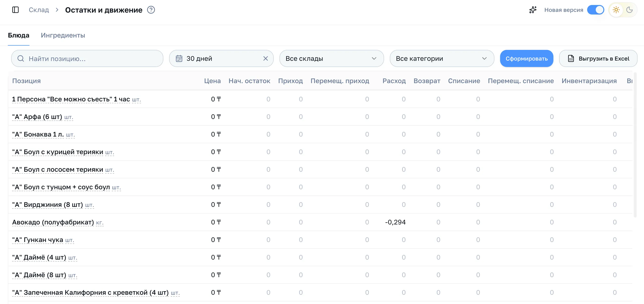Open the "А" Бонаква 1 л. position
Screen dimensions: 644x304
click(x=38, y=134)
